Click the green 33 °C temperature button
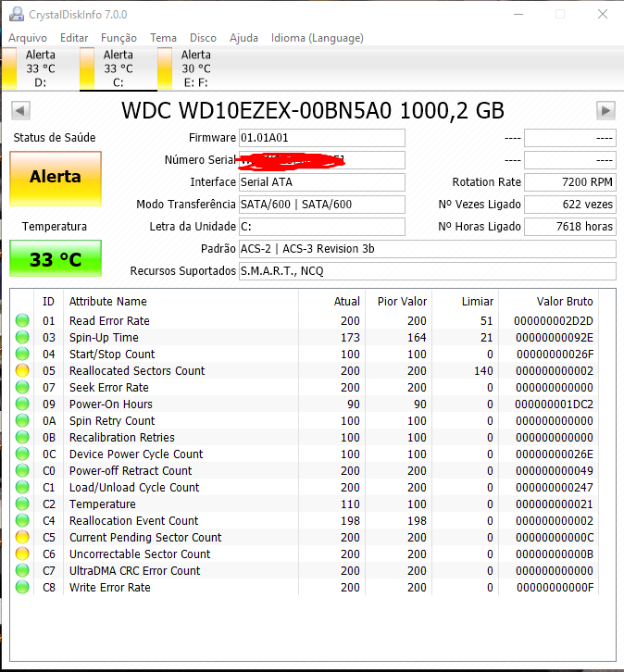 tap(56, 258)
